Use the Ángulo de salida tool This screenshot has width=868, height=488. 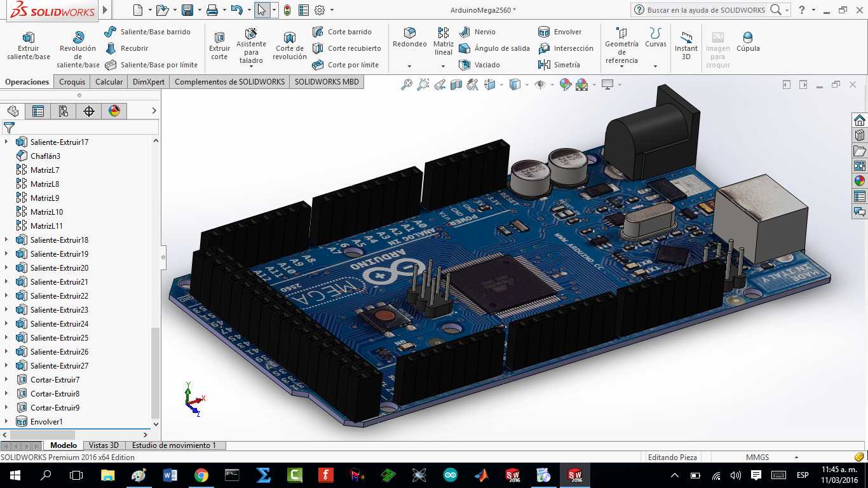[x=494, y=48]
